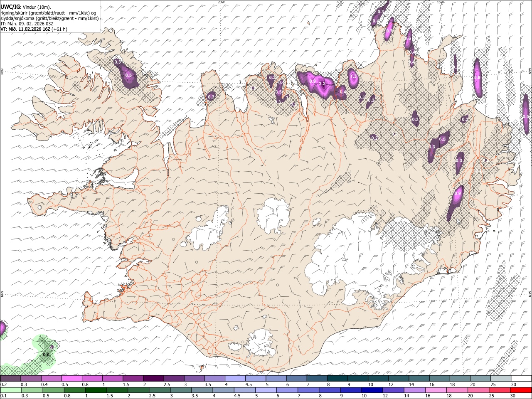532x399 pixels.
Task: Click the lower legend swatch labeled 25
Action: point(500,390)
